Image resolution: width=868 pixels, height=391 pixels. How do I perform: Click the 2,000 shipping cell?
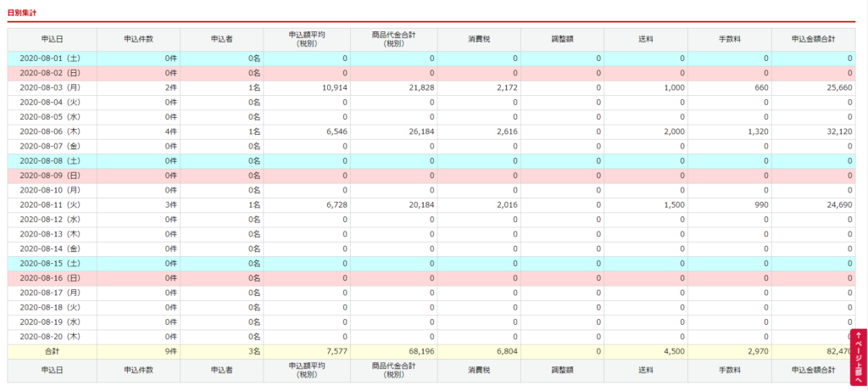[646, 131]
